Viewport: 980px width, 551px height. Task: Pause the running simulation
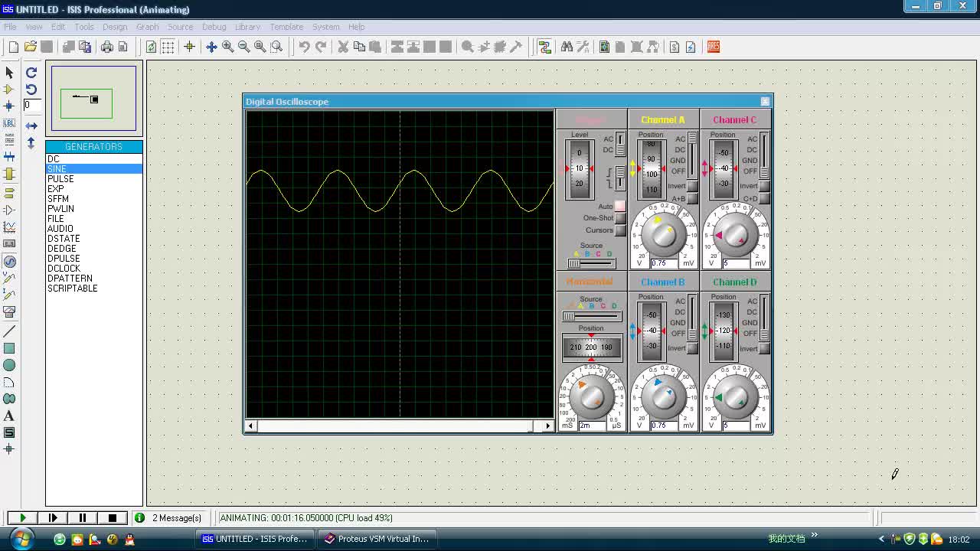pos(82,518)
